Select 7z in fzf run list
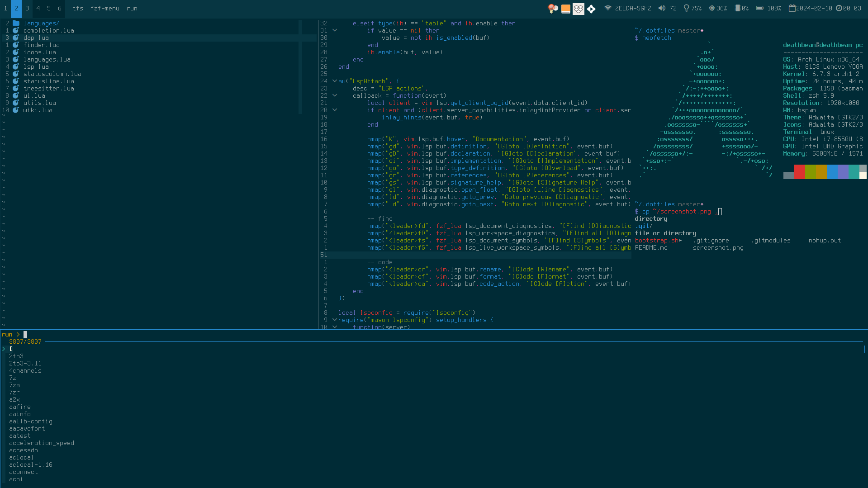Viewport: 868px width, 488px height. point(13,378)
